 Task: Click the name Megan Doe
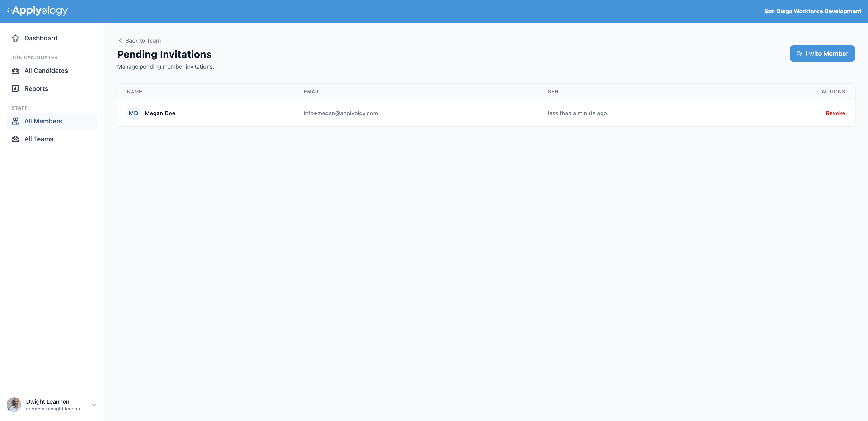pos(160,113)
